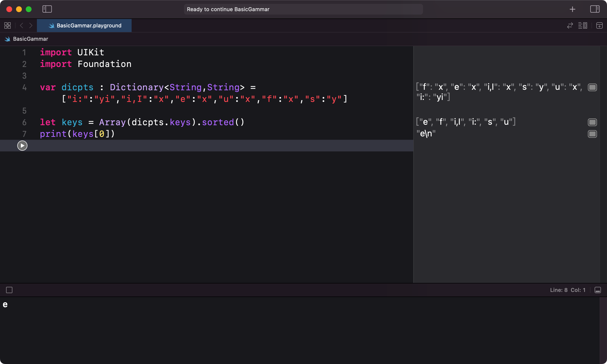Click the dicpts result text in sidebar
This screenshot has height=364, width=607.
[499, 92]
